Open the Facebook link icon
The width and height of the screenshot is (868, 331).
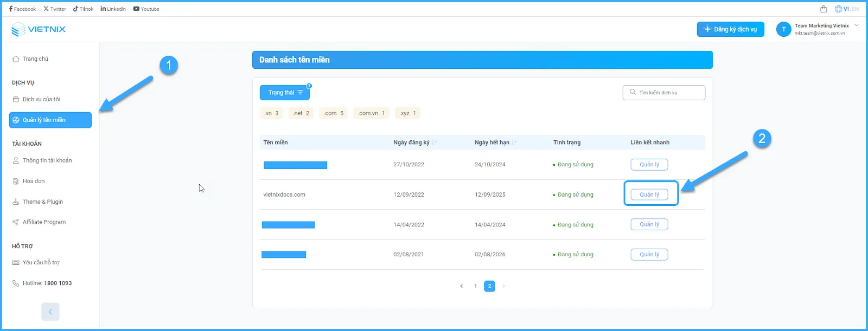tap(11, 9)
